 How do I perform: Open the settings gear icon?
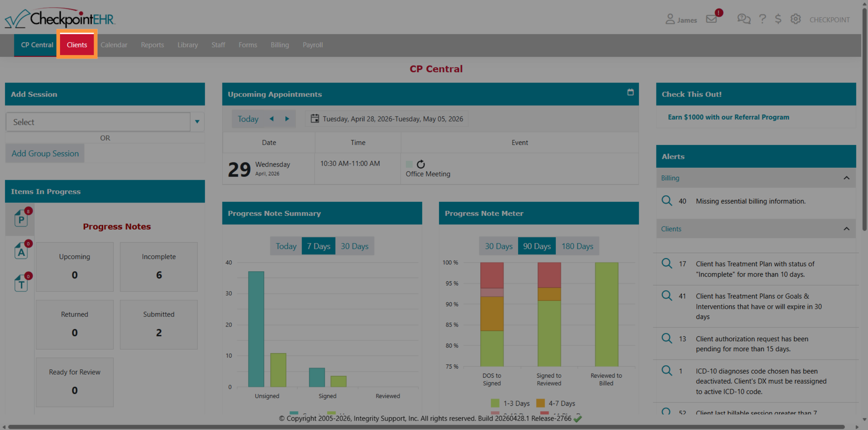795,19
